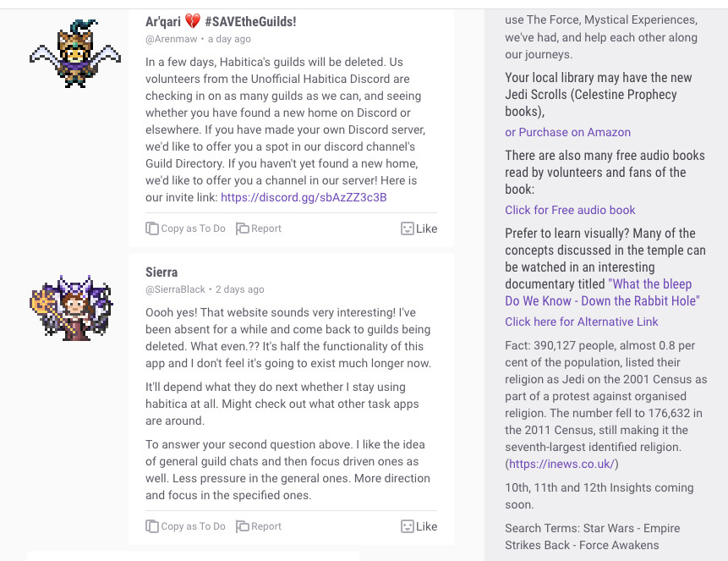Follow the 'or Purchase on Amazon' link
Image resolution: width=728 pixels, height=561 pixels.
pyautogui.click(x=567, y=132)
